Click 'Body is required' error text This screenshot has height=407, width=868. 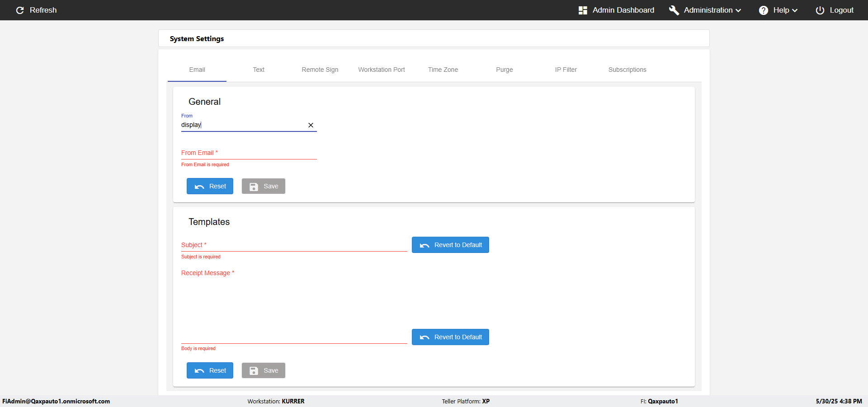[x=198, y=348]
